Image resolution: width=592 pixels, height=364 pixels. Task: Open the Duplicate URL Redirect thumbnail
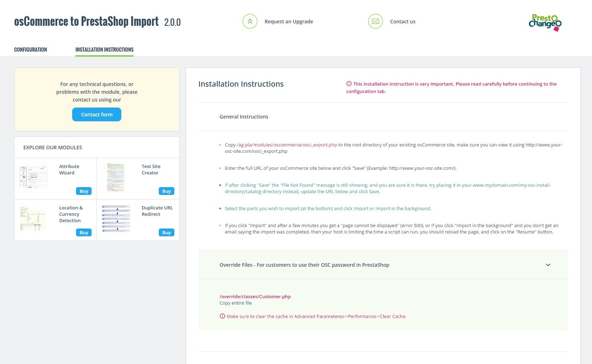tap(116, 219)
